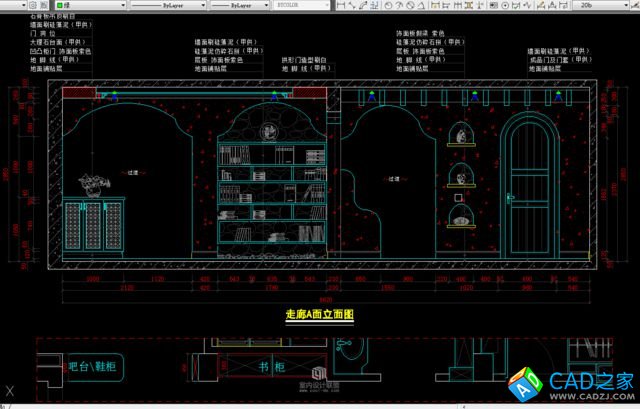Choose the Radius dimension tool
Viewport: 640px width, 409px height.
[x=388, y=5]
